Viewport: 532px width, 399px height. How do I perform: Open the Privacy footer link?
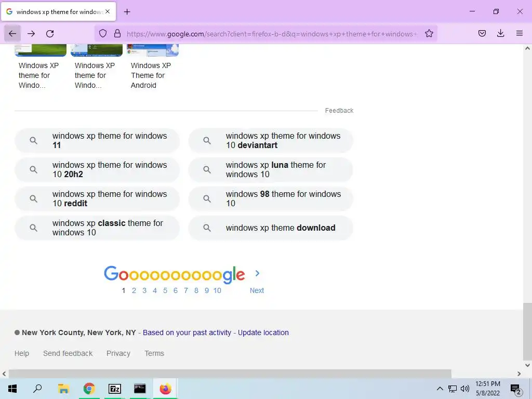118,353
